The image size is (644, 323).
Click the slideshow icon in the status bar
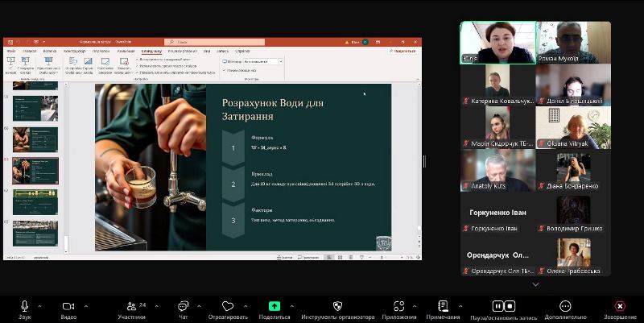click(x=361, y=257)
